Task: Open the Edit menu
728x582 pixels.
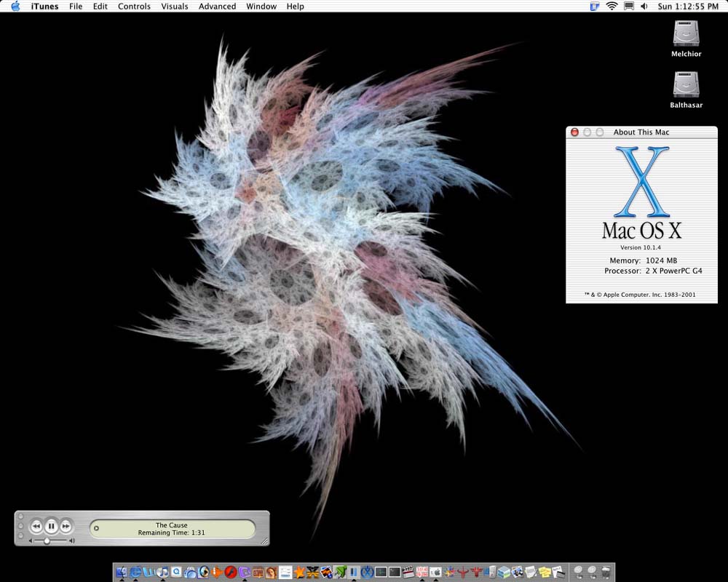Action: pyautogui.click(x=100, y=6)
